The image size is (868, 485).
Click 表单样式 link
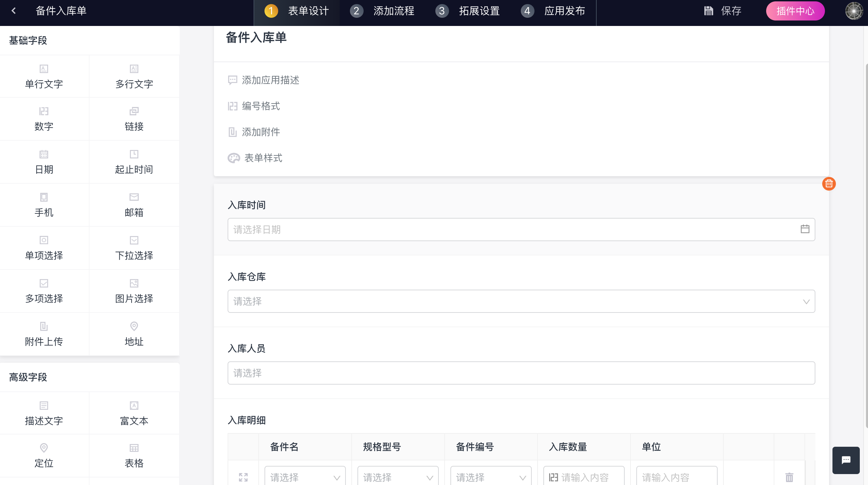tap(263, 158)
